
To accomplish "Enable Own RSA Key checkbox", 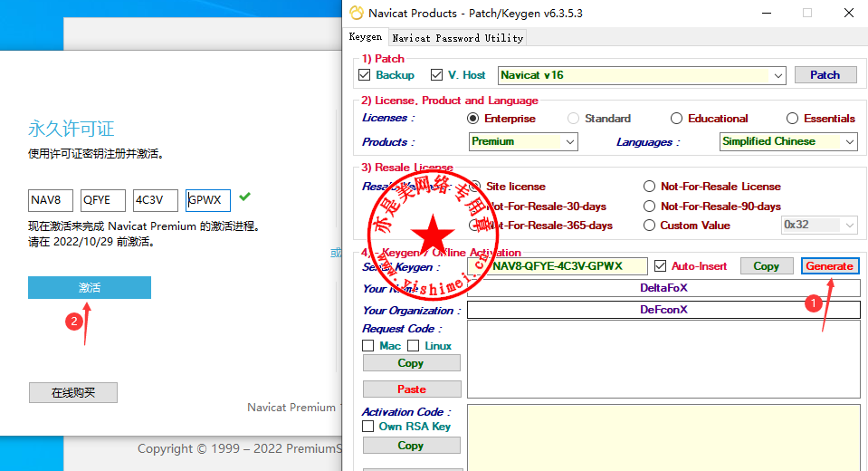I will coord(368,426).
